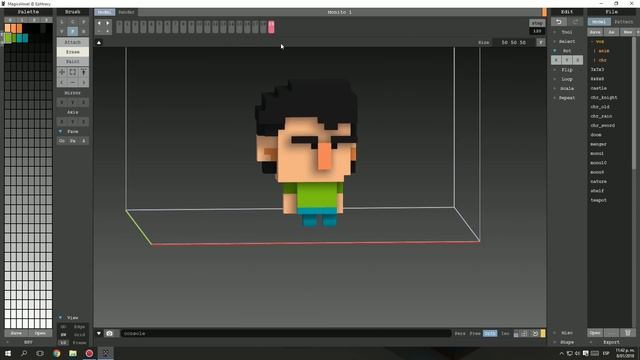Screen dimensions: 640x360
Task: Select the first animation frame slot
Action: pyautogui.click(x=120, y=27)
